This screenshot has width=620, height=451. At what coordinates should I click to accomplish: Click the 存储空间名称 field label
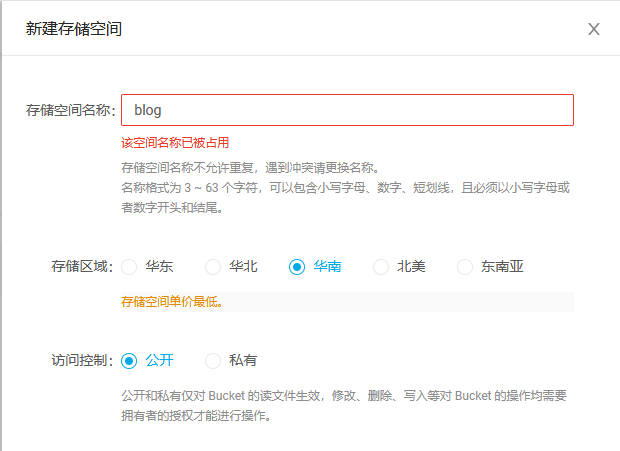pyautogui.click(x=70, y=110)
